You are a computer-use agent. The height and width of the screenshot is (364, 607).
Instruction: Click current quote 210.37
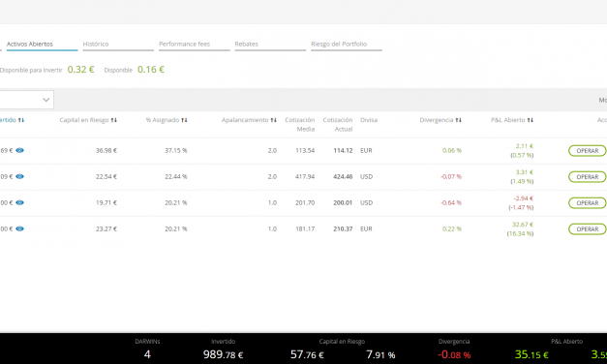(x=343, y=228)
